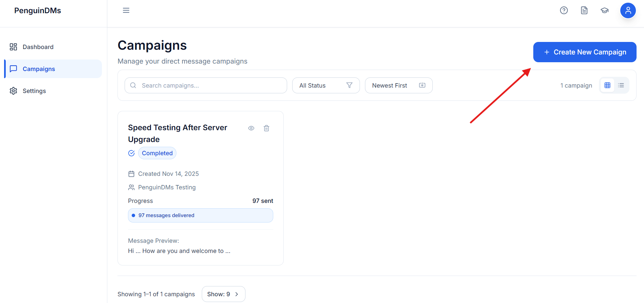Click the Completed status check icon

tap(132, 153)
